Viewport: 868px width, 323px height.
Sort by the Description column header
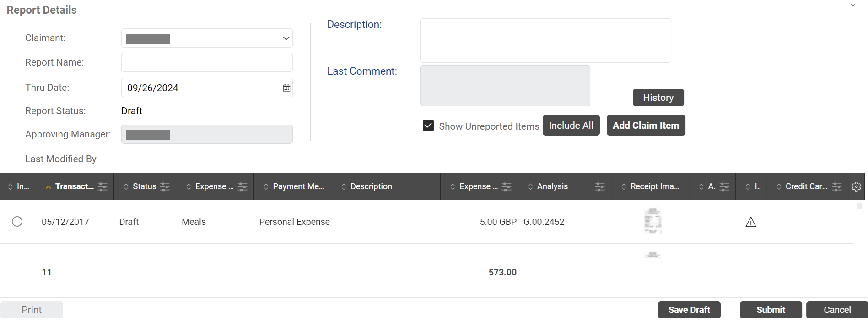[x=371, y=186]
